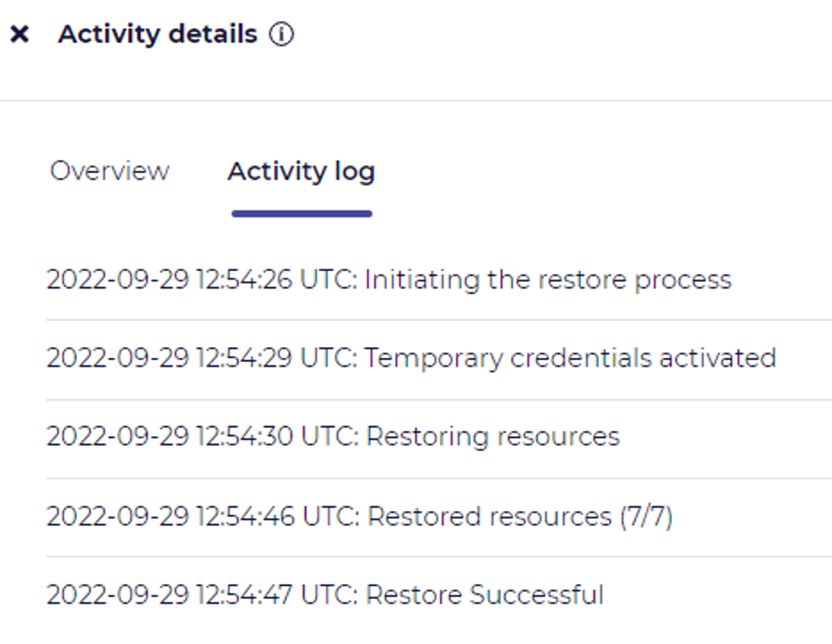Click the info icon beside Activity details
This screenshot has height=644, width=832.
[x=282, y=34]
